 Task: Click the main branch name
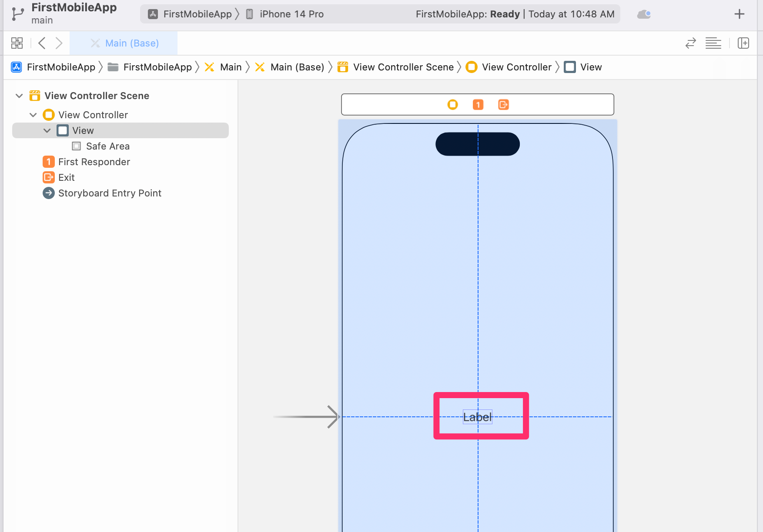[x=42, y=20]
